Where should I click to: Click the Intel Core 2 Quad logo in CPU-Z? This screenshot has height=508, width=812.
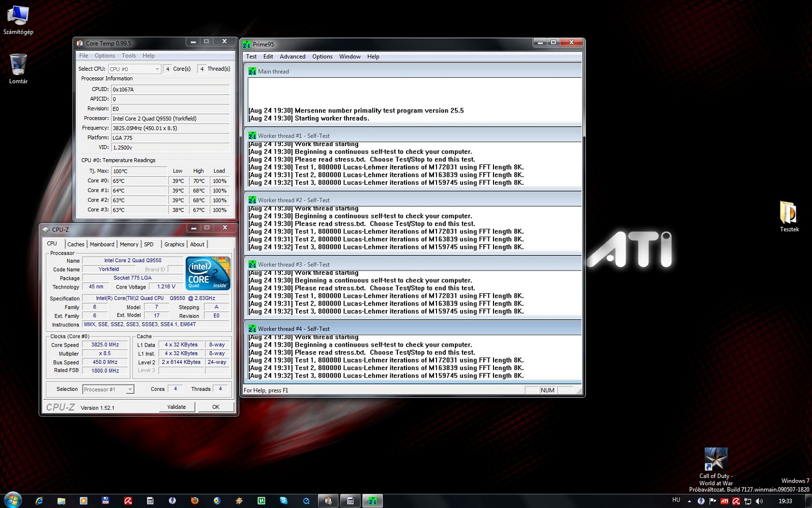[x=208, y=273]
